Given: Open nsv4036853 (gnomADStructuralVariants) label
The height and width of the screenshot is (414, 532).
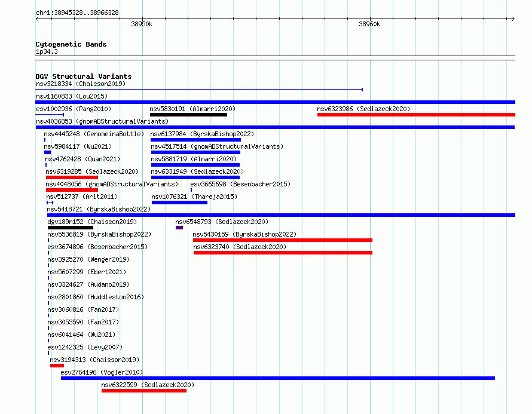Looking at the screenshot, I should click(x=102, y=121).
